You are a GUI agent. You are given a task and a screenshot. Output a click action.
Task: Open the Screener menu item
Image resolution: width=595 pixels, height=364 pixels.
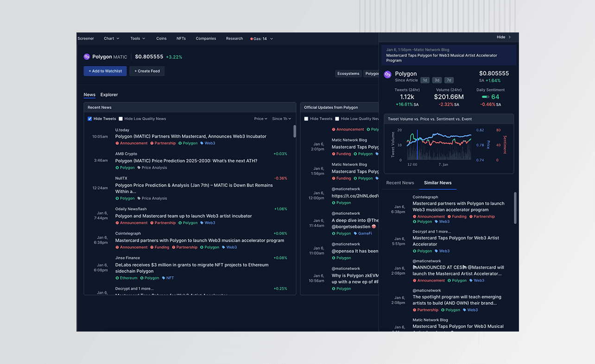86,38
